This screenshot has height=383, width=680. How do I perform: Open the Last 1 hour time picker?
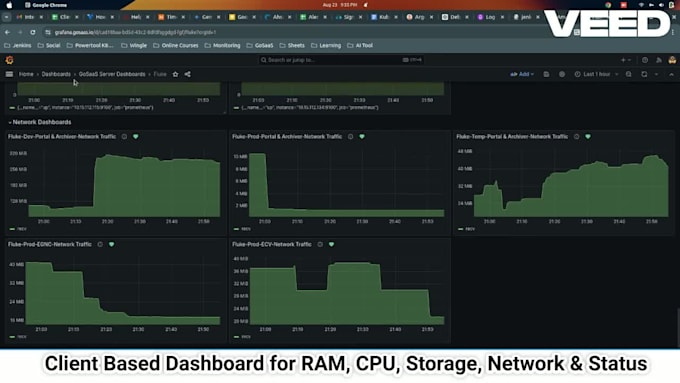point(596,74)
